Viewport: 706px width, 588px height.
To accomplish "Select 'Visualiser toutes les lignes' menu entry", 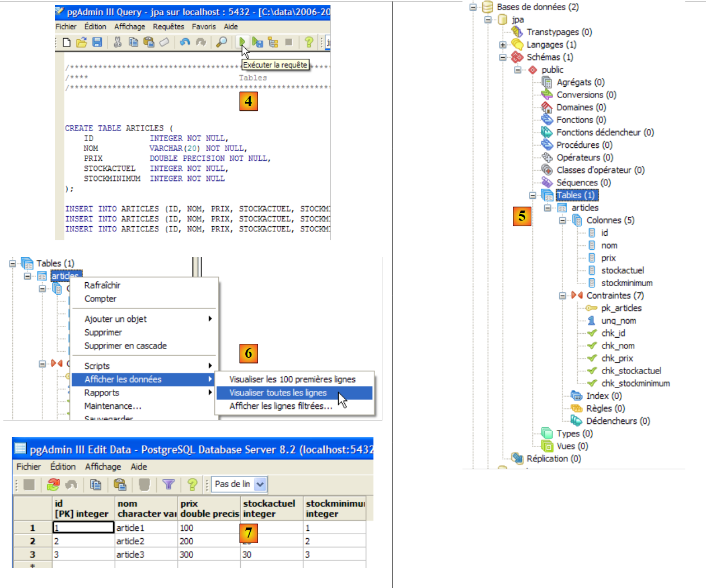I will click(x=278, y=393).
